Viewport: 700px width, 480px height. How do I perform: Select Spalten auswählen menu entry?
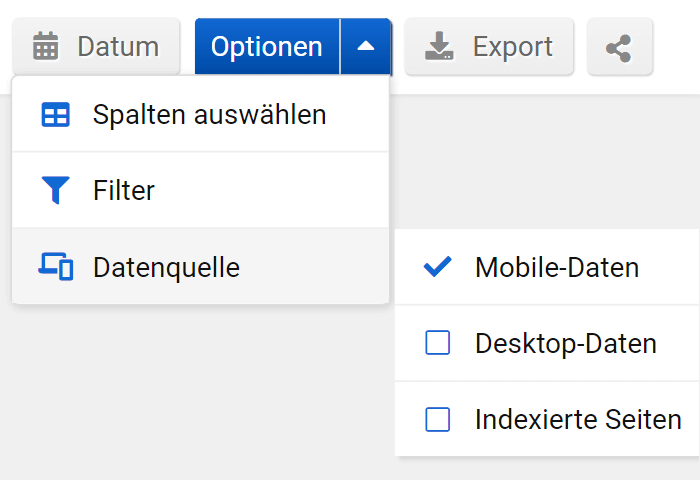coord(209,115)
